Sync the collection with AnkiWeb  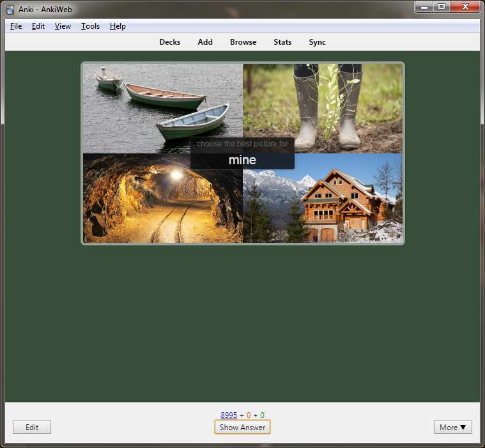pyautogui.click(x=317, y=42)
